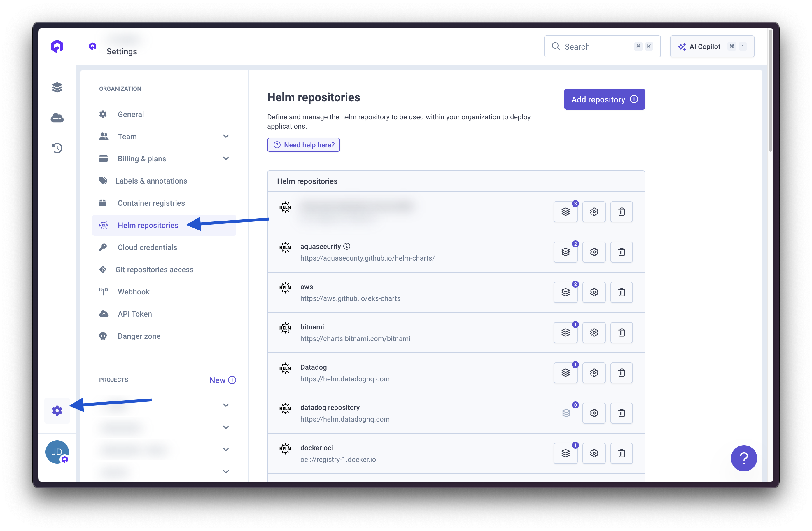Open settings for the bitnami repository
The width and height of the screenshot is (812, 531).
point(594,332)
